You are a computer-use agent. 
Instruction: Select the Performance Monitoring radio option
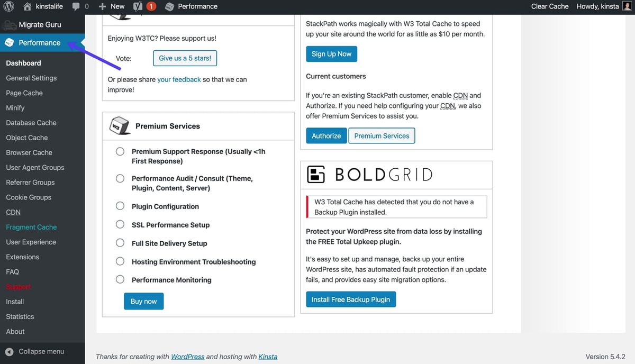coord(120,280)
